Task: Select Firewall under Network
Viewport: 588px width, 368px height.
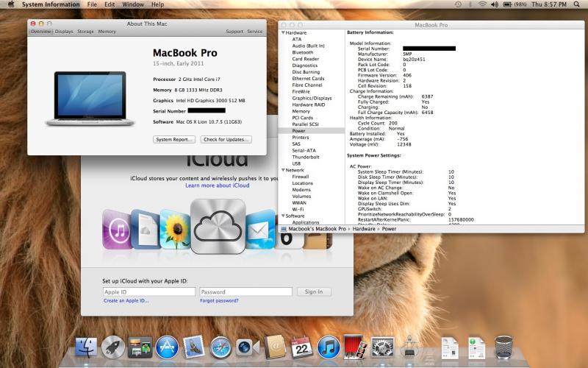Action: pyautogui.click(x=301, y=177)
